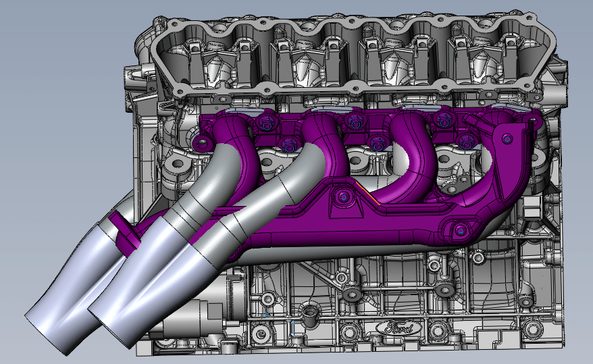Select the bolt on the manifold's center triangular boss
Viewport: 593px width, 364px height.
(343, 197)
